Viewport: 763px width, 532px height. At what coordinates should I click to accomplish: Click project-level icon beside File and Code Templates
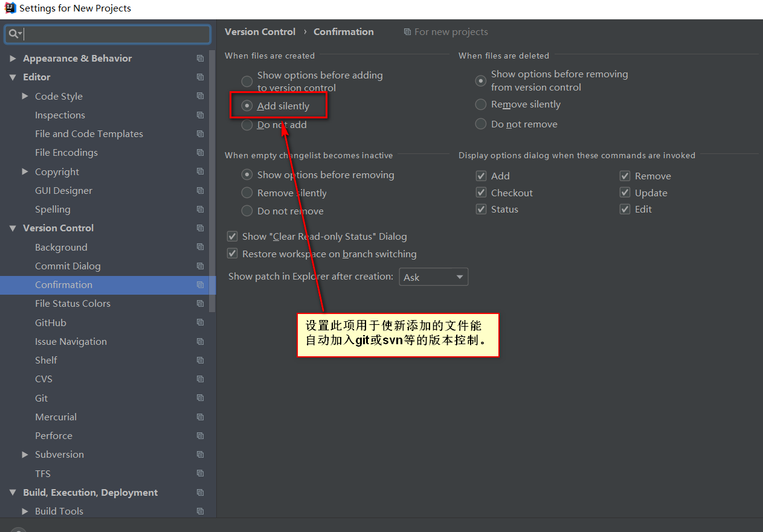point(200,133)
